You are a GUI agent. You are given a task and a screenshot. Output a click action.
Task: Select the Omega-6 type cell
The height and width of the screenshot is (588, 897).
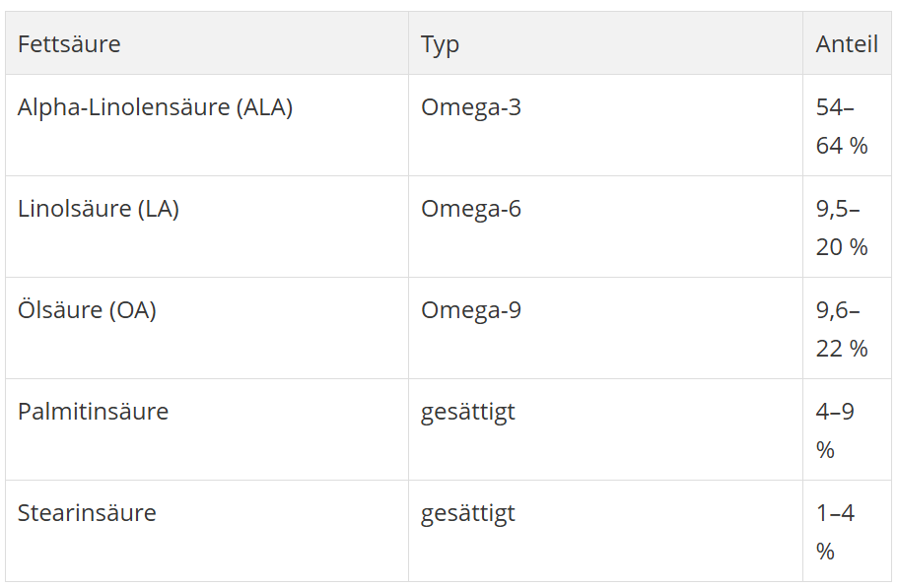click(x=471, y=209)
